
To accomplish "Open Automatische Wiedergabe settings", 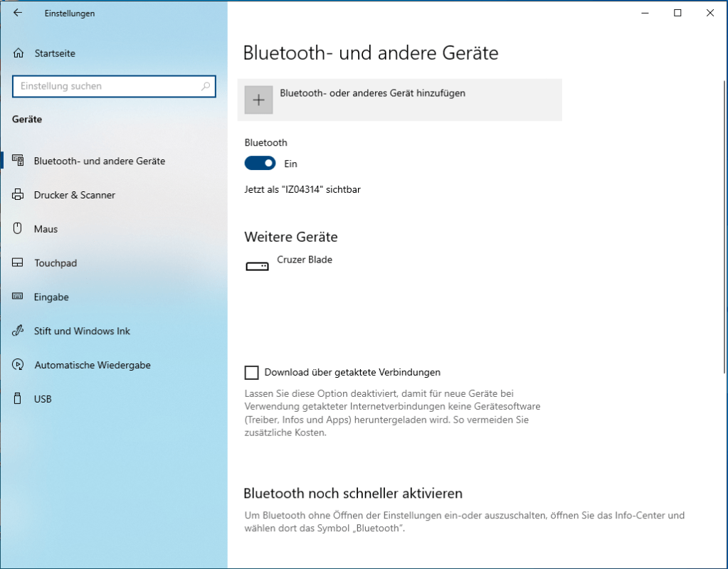I will (92, 365).
